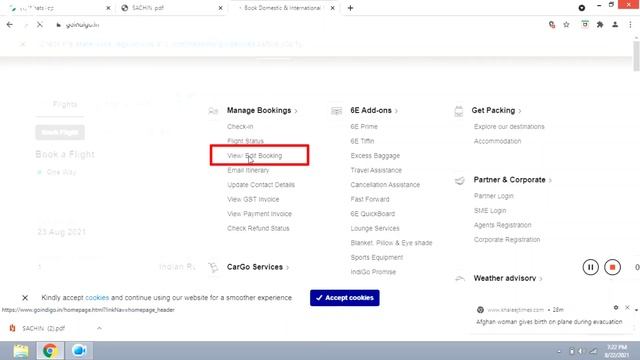Click the SACHIN (2).pdf download file icon
Screen dimensions: 640x360
[x=13, y=328]
